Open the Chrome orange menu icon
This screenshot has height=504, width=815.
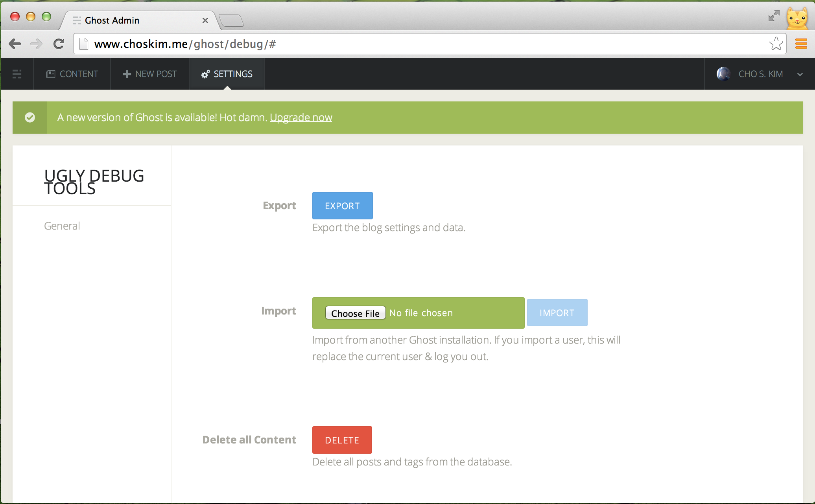(x=801, y=44)
